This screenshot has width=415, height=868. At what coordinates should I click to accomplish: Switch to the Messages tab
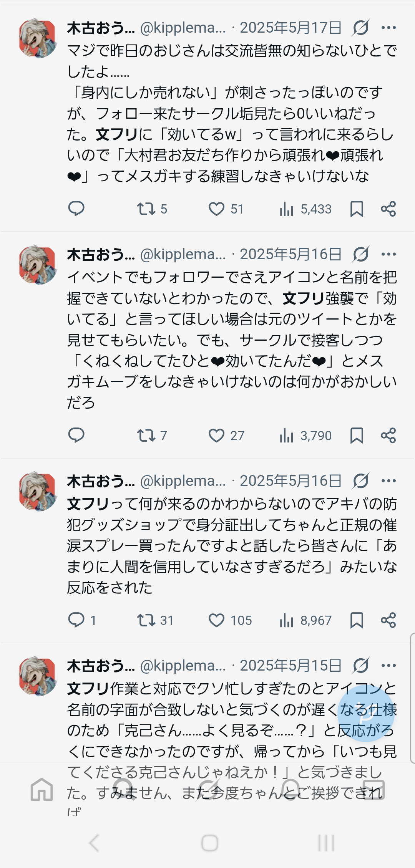[373, 790]
